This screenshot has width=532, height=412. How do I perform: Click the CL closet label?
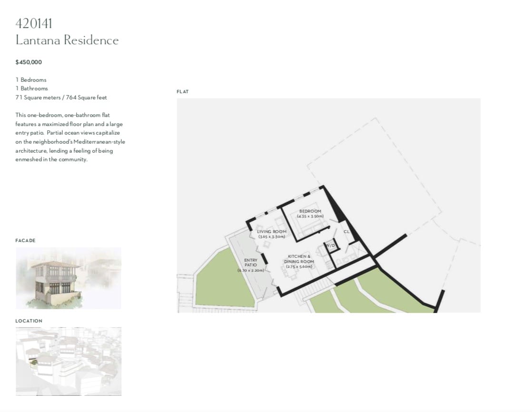pos(346,232)
